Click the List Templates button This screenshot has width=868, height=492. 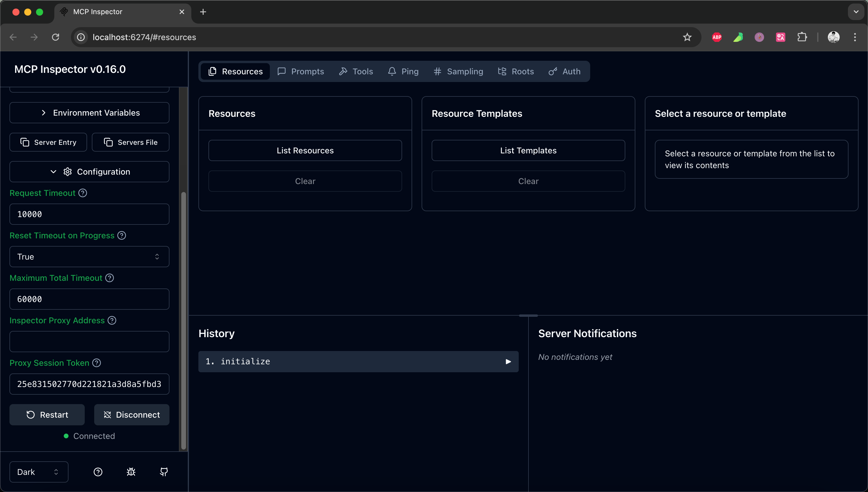(528, 150)
